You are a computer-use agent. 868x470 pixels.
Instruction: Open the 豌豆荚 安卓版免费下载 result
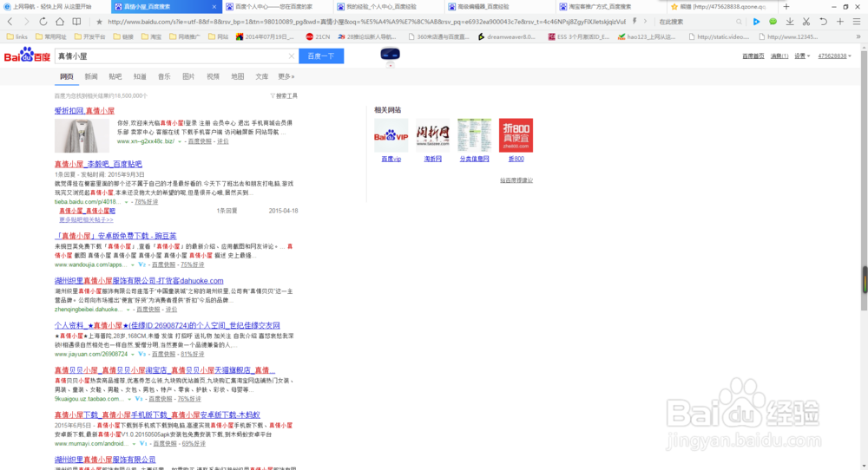tap(115, 236)
